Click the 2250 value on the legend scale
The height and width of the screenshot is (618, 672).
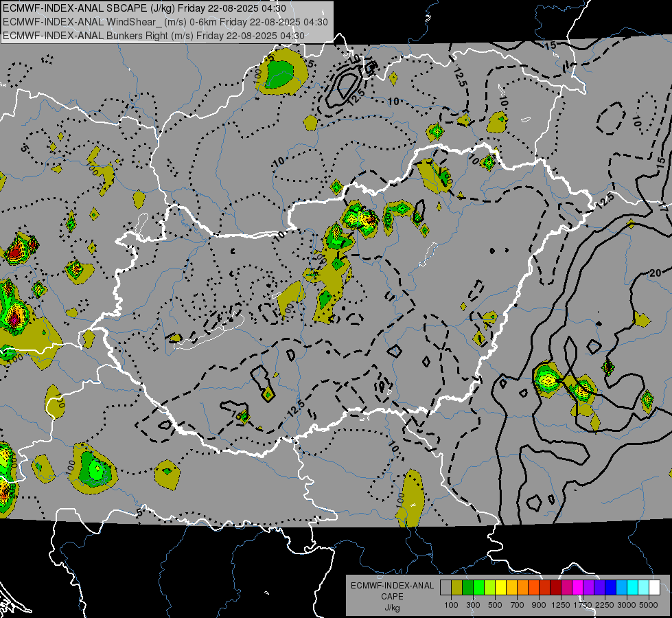[x=605, y=605]
